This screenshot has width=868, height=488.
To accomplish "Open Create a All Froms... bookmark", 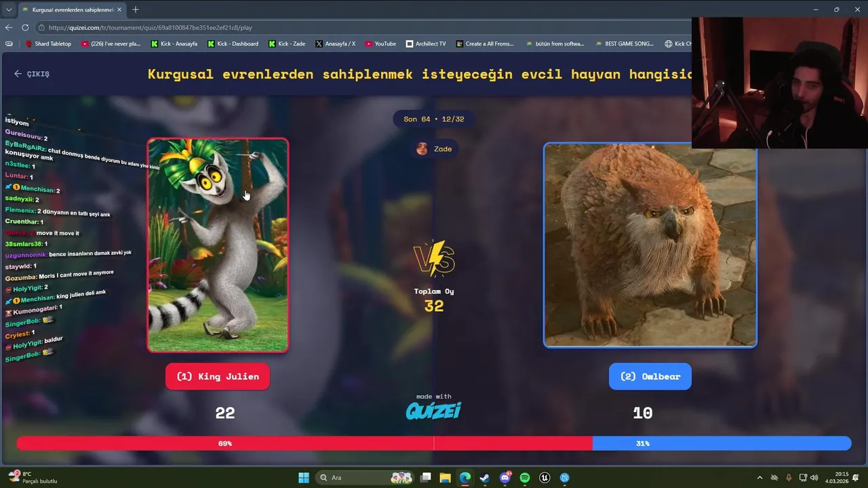I will coord(485,44).
